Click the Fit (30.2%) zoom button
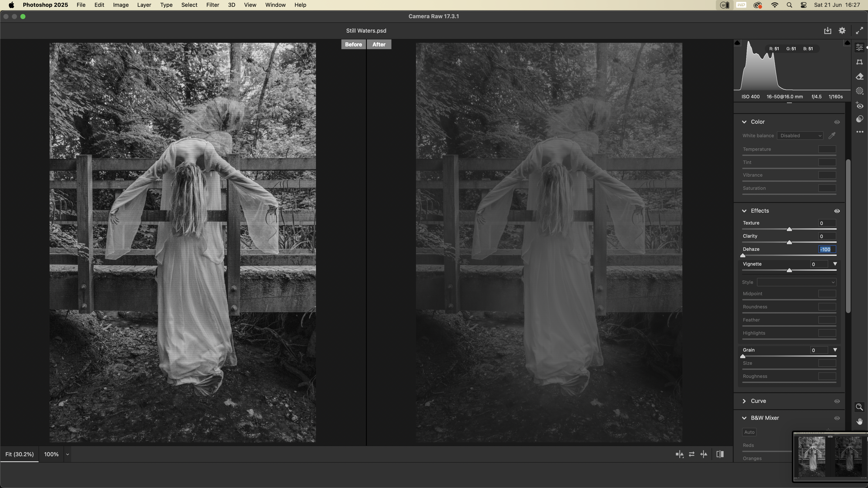This screenshot has width=868, height=488. (19, 454)
